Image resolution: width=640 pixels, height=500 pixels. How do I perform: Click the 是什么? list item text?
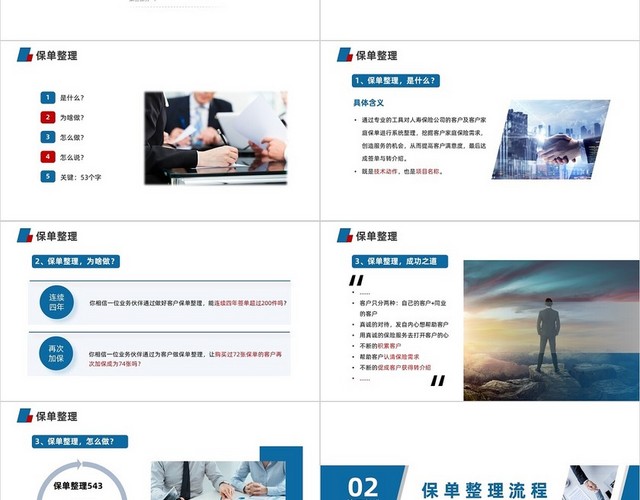click(x=72, y=98)
